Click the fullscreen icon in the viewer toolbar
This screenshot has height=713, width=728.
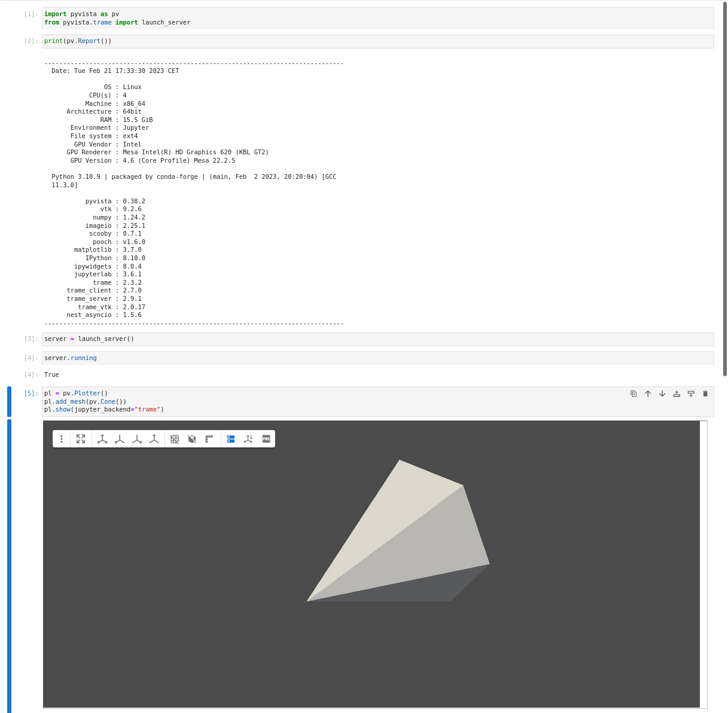tap(81, 438)
